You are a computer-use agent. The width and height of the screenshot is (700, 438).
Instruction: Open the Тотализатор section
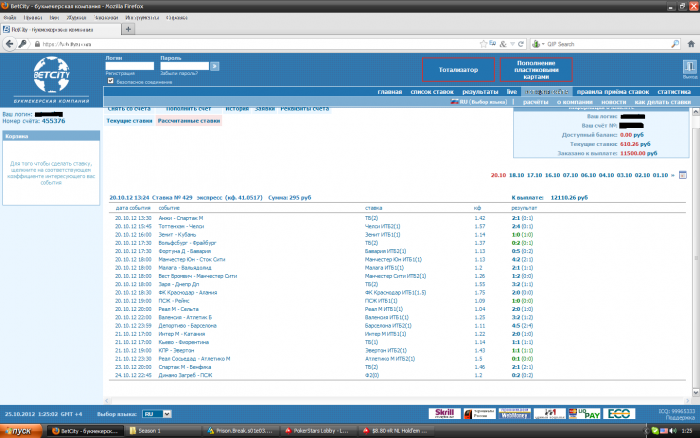click(458, 70)
